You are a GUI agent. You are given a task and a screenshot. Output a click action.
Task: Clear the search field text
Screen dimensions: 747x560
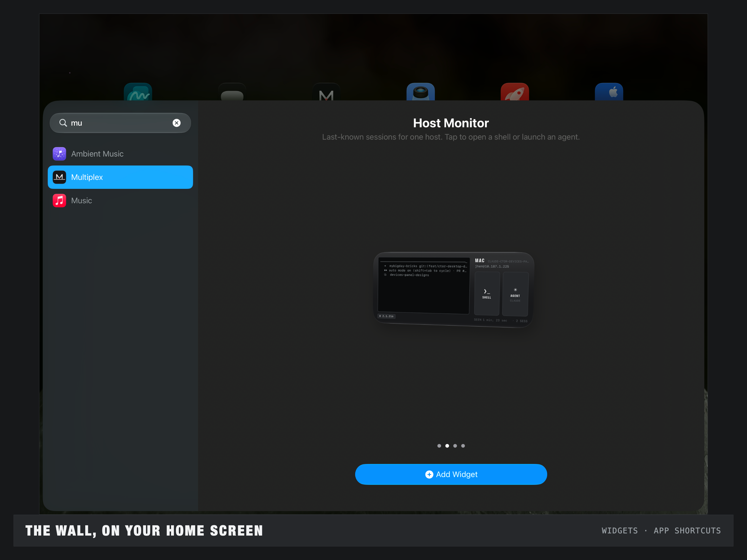click(x=176, y=123)
